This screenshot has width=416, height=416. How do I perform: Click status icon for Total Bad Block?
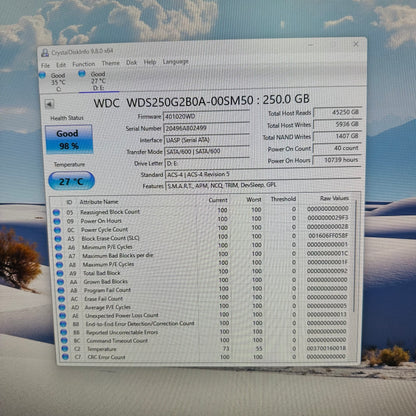pyautogui.click(x=60, y=273)
